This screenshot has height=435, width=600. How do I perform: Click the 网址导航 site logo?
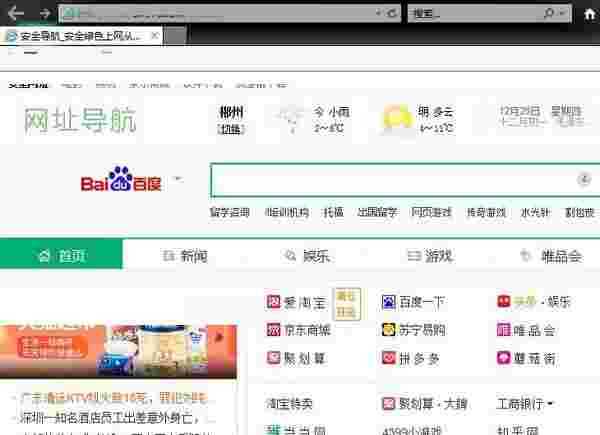(x=80, y=120)
